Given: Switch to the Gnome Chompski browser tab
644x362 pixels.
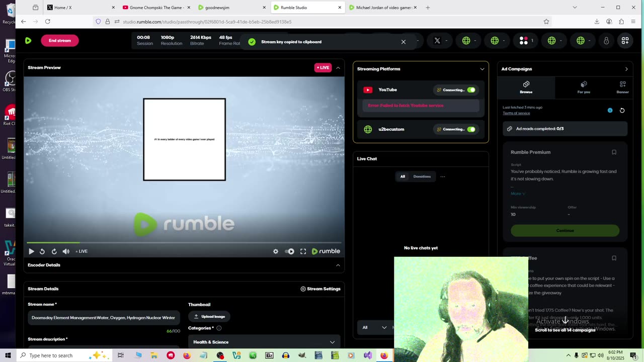Looking at the screenshot, I should (x=156, y=8).
